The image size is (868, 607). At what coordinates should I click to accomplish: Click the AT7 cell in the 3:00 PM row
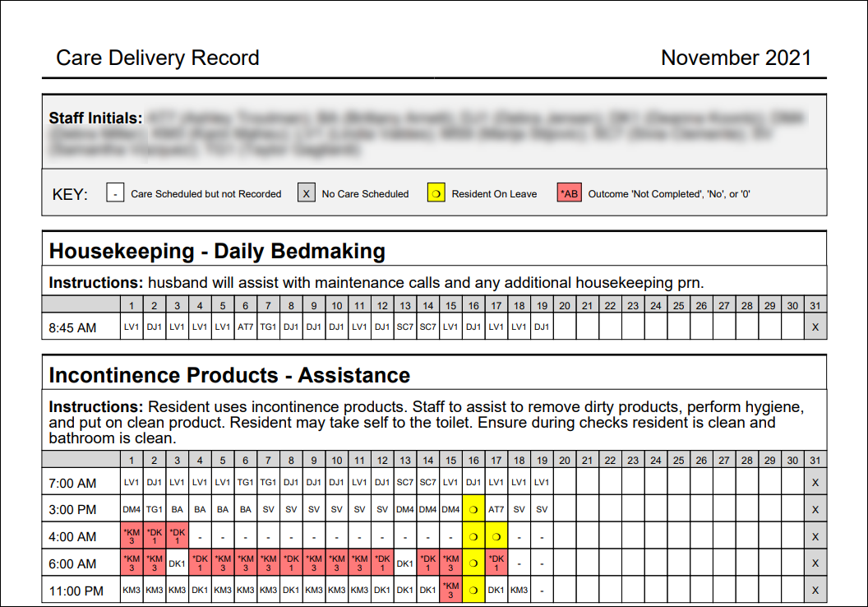(x=496, y=509)
